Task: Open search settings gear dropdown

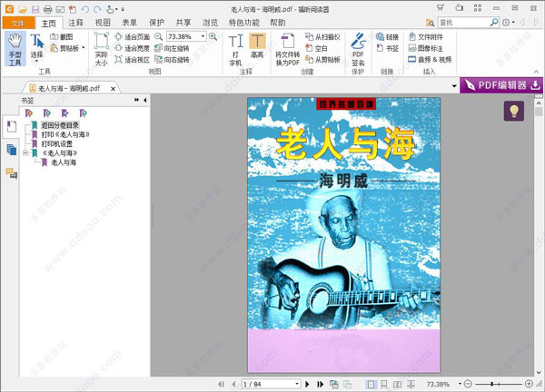Action: pos(508,23)
